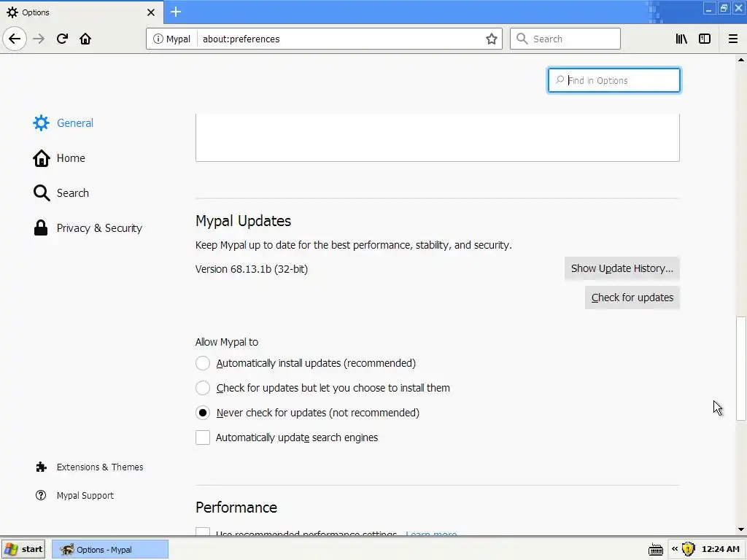Open Privacy & Security category
Image resolution: width=747 pixels, height=560 pixels.
click(88, 228)
